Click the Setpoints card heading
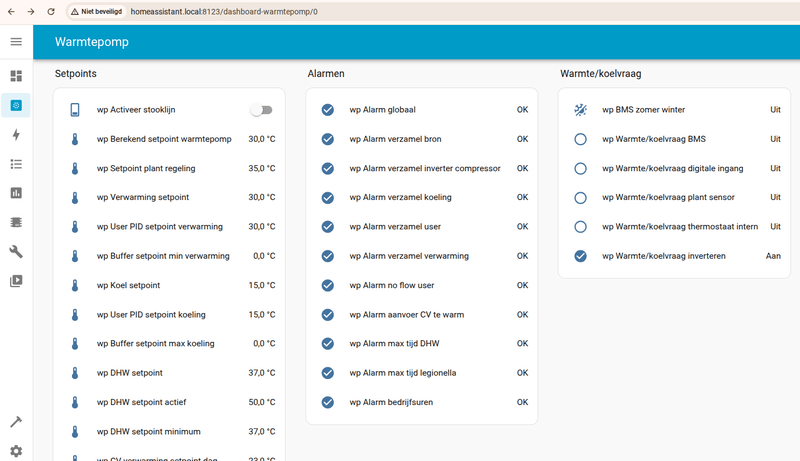800x461 pixels. coord(76,73)
